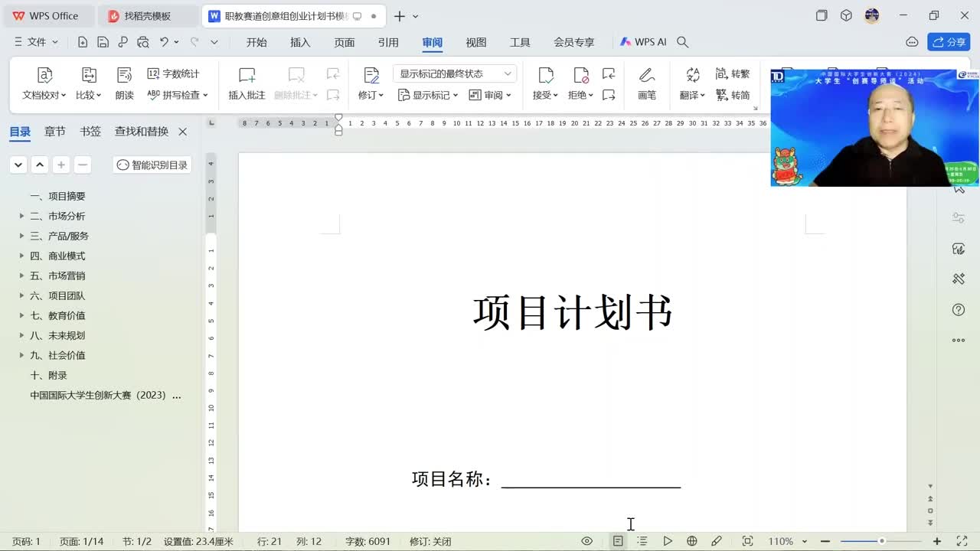Switch to the 插入 ribbon tab
The image size is (980, 551).
[300, 42]
